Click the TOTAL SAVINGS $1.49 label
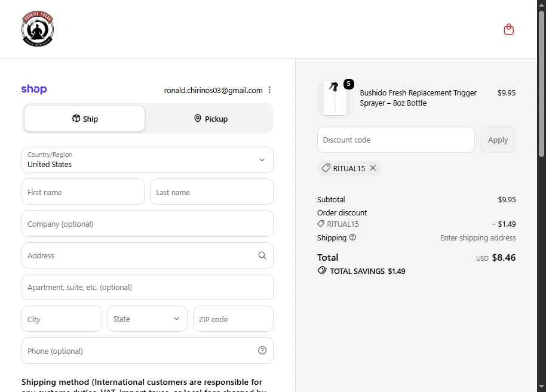546x392 pixels. coord(367,271)
